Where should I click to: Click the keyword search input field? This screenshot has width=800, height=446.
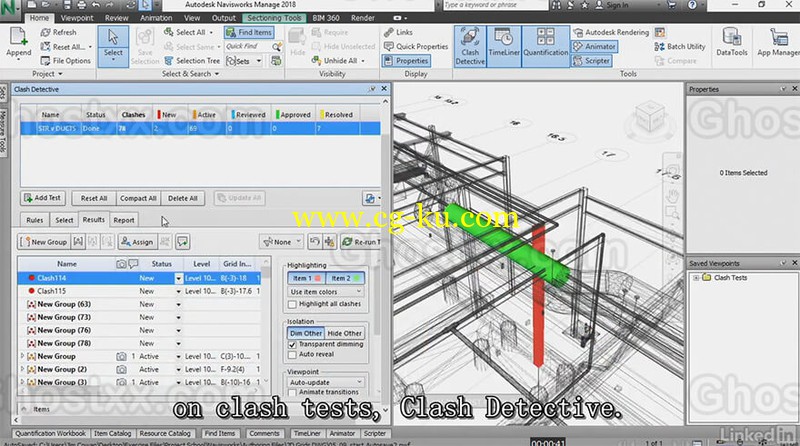point(494,5)
